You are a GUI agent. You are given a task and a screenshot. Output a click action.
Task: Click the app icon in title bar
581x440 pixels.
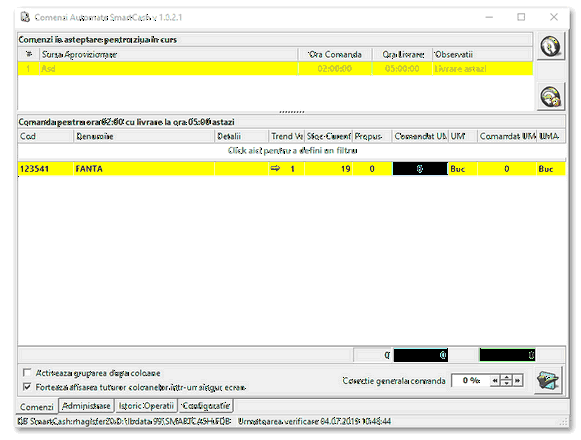click(25, 17)
